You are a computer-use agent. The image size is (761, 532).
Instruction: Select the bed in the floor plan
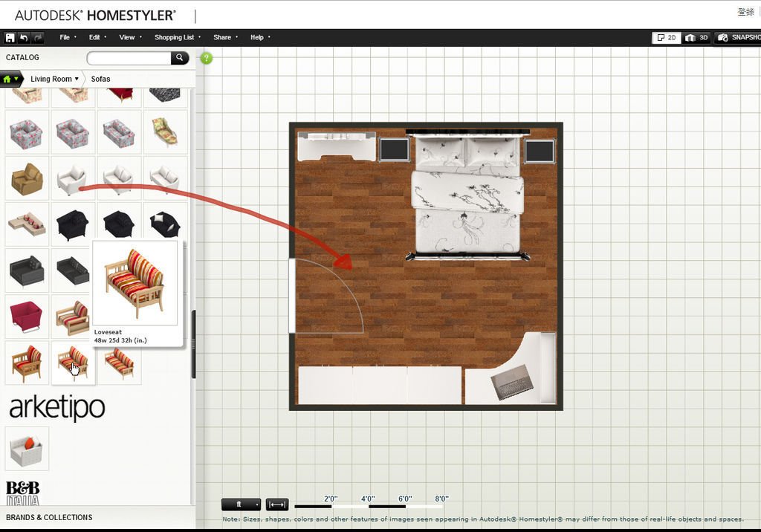tap(468, 194)
